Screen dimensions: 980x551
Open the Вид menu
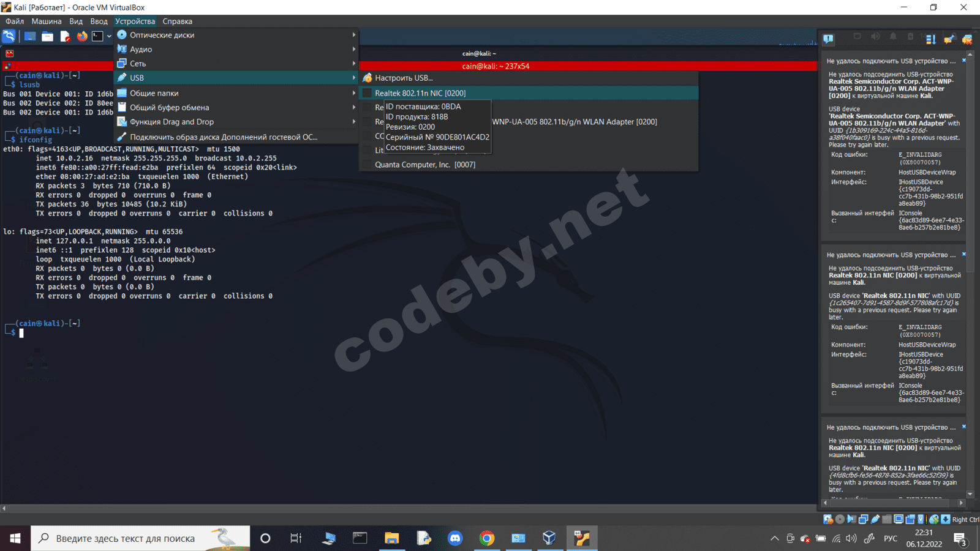point(76,21)
